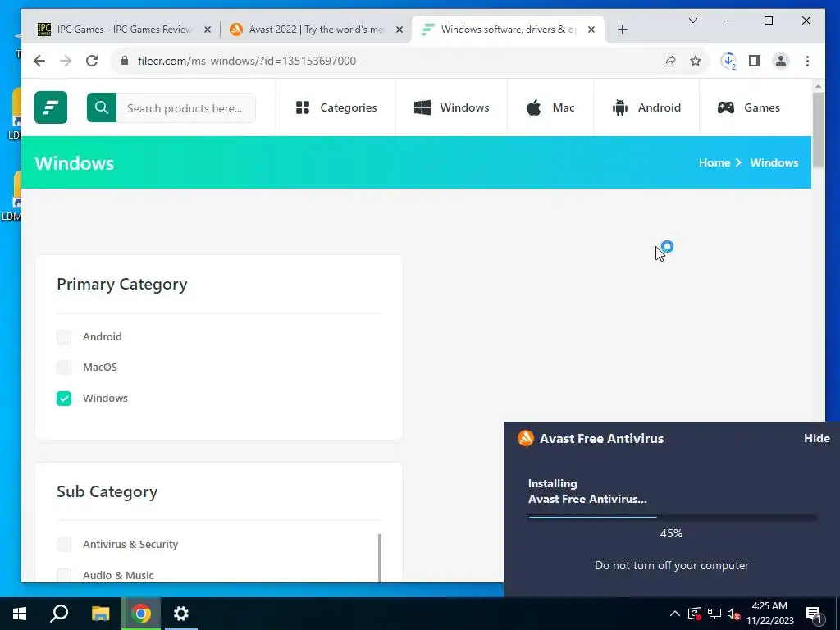
Task: Click the forward navigation arrow
Action: pos(66,61)
